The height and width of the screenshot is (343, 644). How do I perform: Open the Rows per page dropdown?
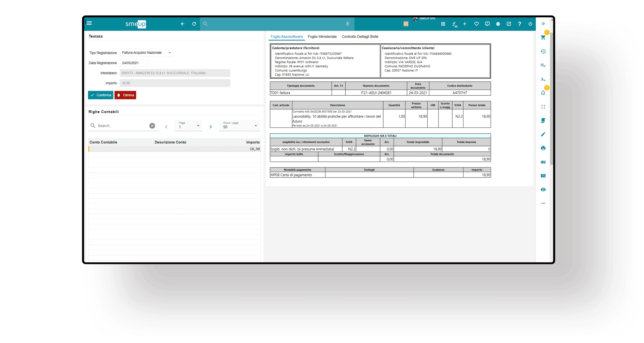tap(240, 126)
